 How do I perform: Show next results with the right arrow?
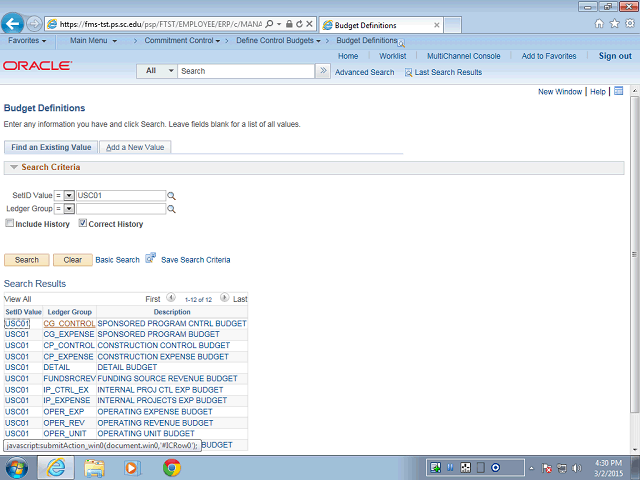pos(224,298)
